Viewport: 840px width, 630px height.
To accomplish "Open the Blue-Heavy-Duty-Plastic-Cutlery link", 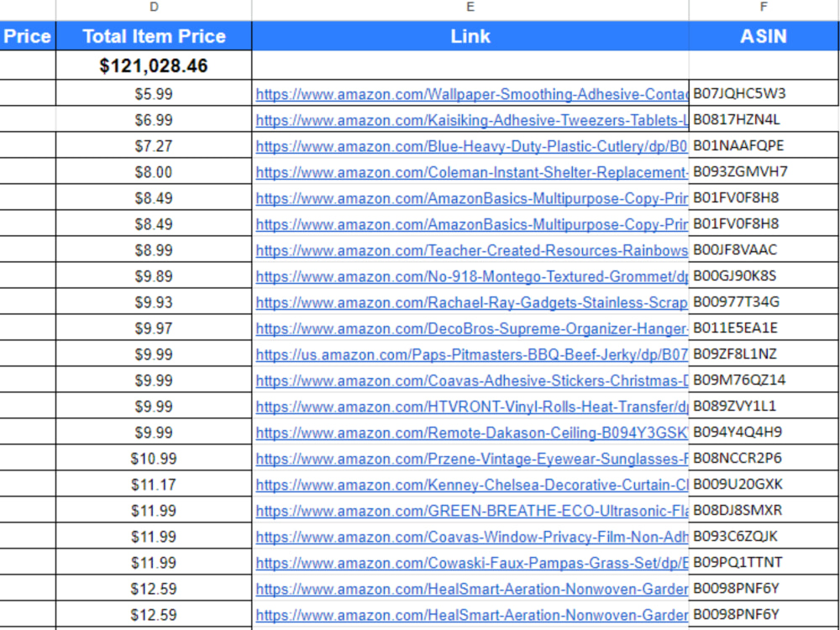I will tap(472, 146).
